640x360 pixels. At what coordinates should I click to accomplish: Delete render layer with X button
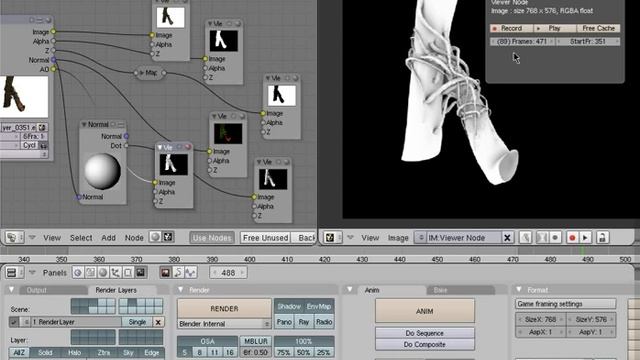coord(158,322)
